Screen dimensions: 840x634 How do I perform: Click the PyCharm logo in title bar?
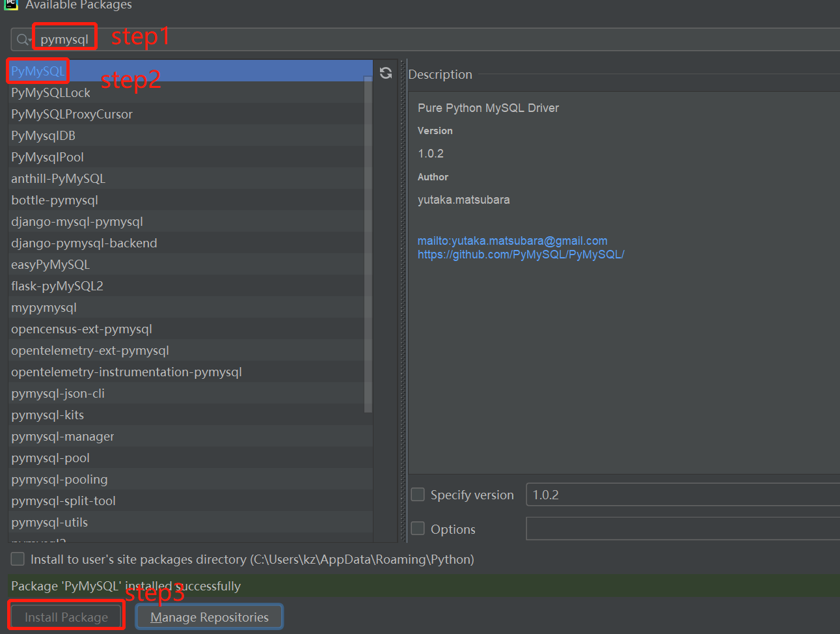pos(11,4)
